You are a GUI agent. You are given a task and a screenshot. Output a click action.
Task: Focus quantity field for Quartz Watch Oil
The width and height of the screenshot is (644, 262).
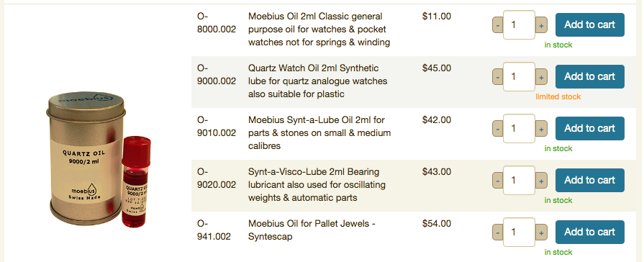point(519,76)
